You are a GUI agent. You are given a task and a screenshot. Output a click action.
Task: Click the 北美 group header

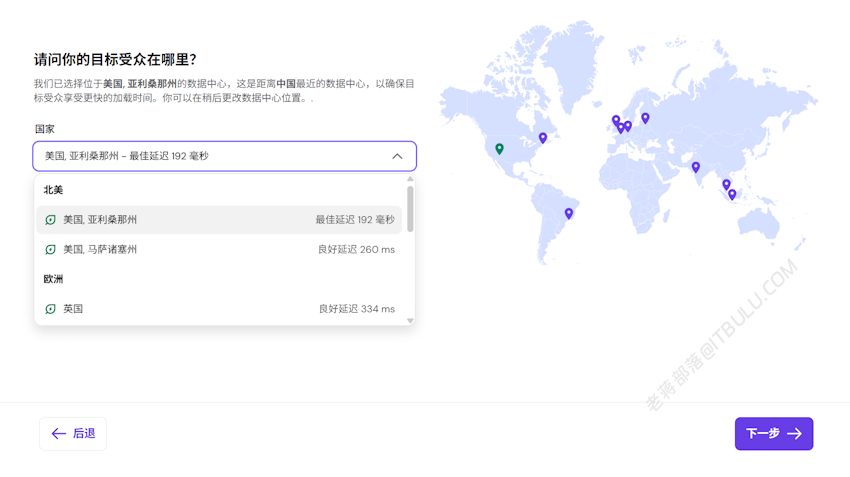tap(53, 190)
